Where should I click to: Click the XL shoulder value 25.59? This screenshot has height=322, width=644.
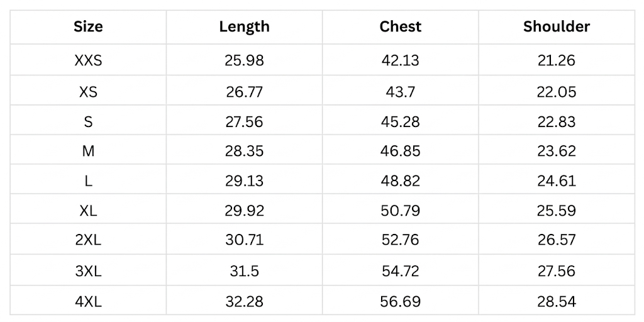557,211
